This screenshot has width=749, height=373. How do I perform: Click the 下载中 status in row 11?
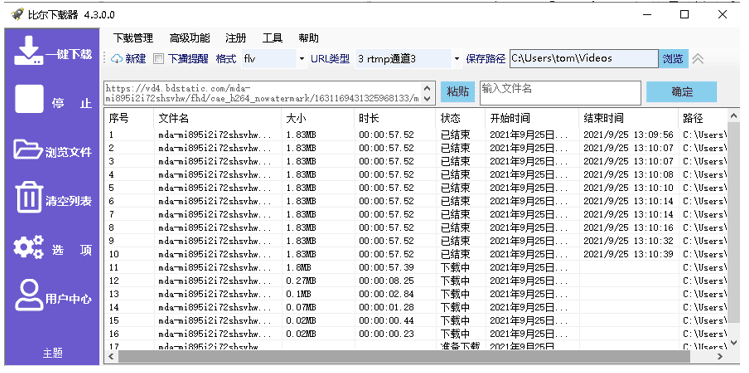click(455, 267)
